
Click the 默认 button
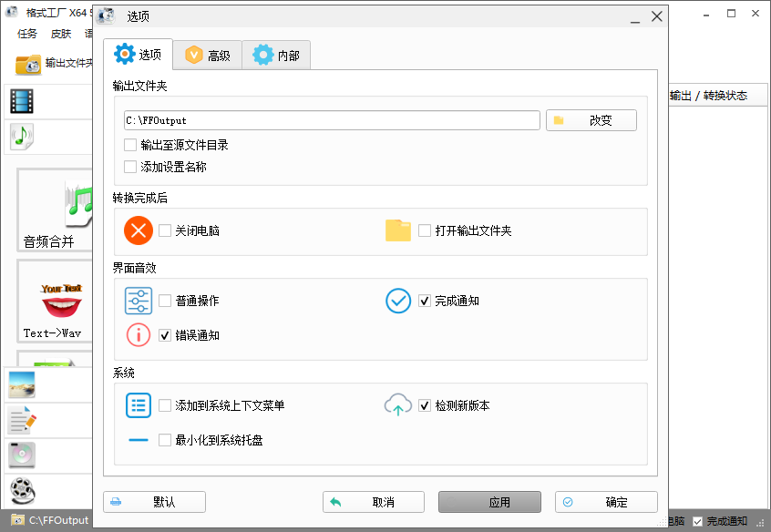tap(154, 502)
